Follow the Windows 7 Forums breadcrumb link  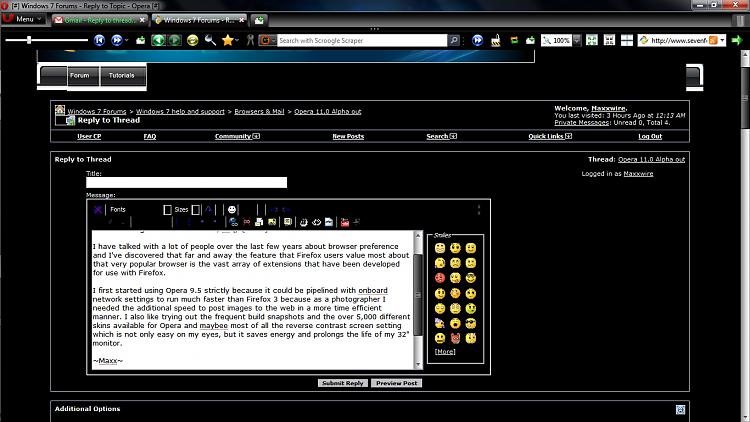coord(97,111)
